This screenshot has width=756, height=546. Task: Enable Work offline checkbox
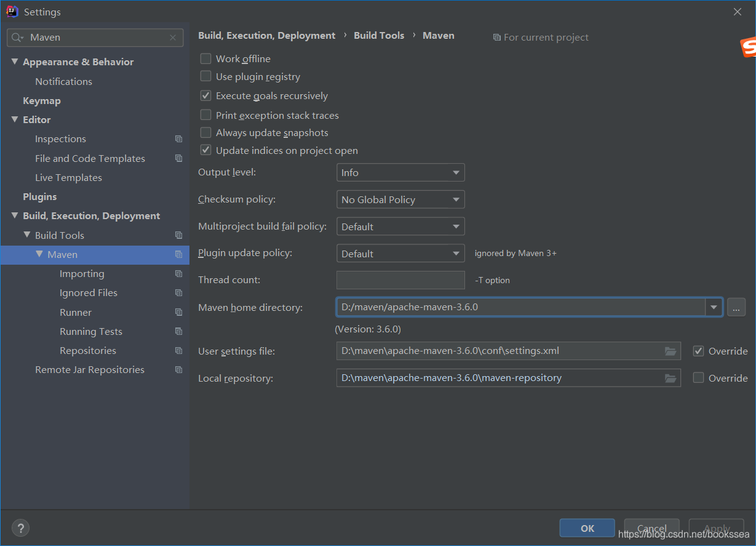click(x=206, y=58)
